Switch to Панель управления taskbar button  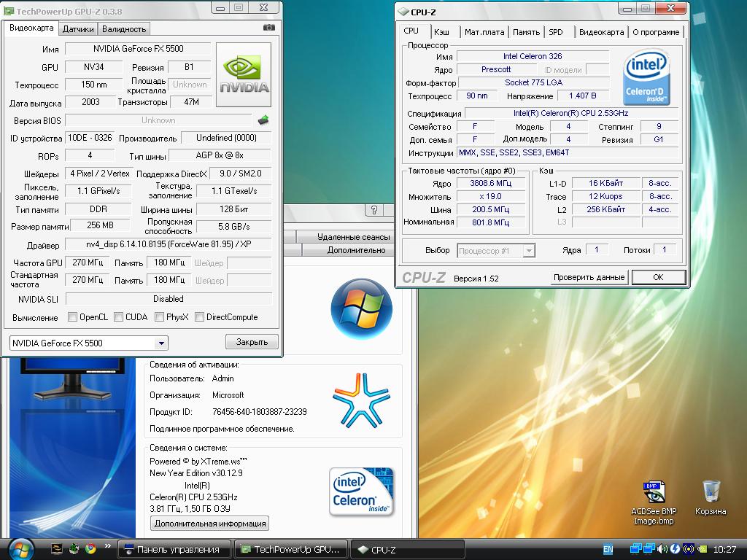click(x=174, y=550)
